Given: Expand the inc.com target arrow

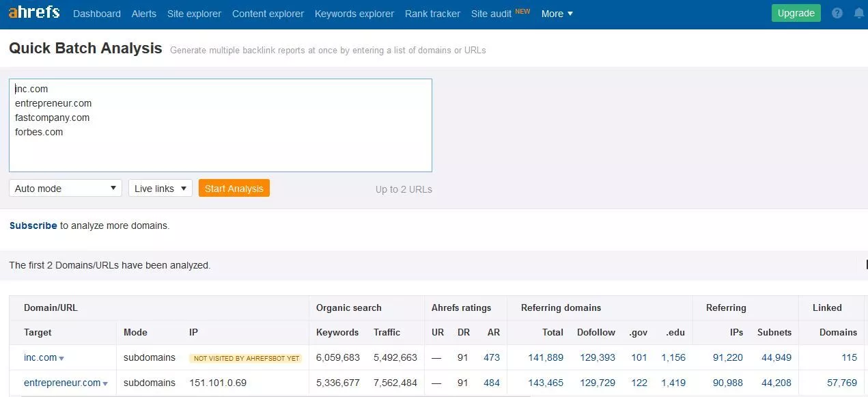Looking at the screenshot, I should (61, 358).
